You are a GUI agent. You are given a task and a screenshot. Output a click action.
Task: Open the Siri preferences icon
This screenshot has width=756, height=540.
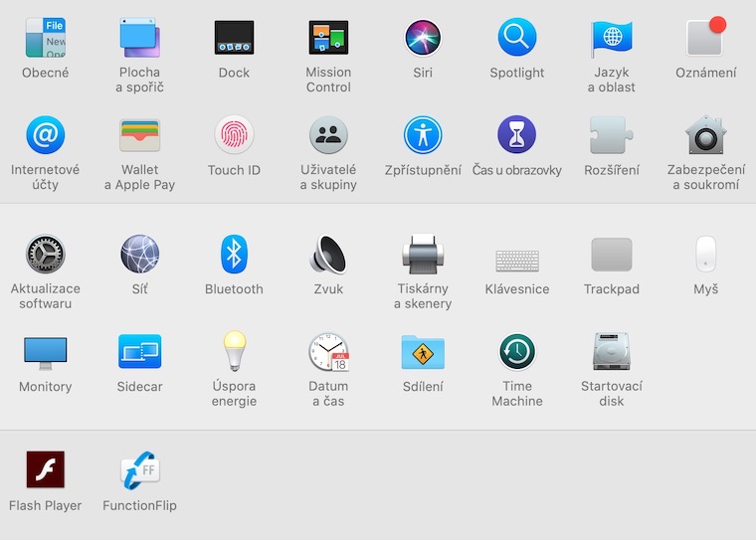(423, 38)
